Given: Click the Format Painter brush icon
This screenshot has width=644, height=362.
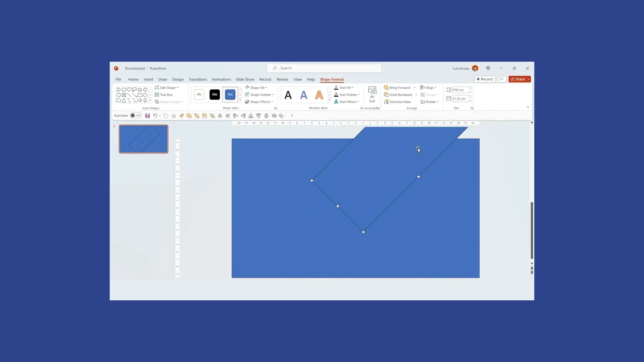Looking at the screenshot, I should (x=181, y=116).
